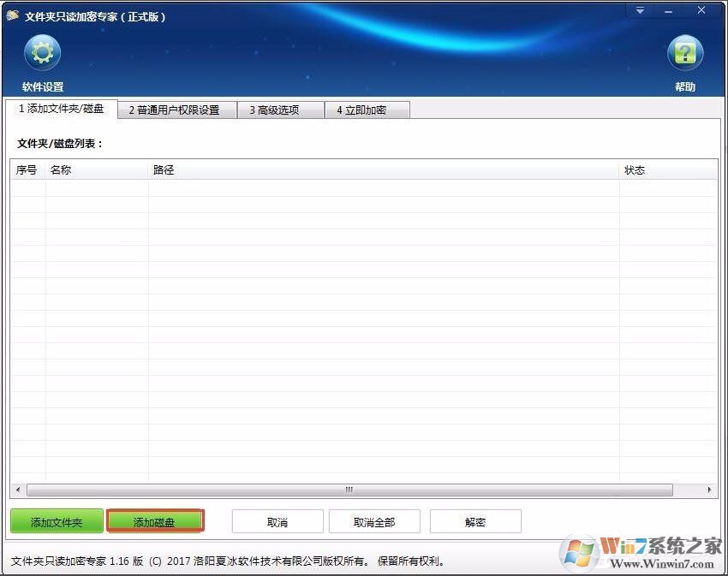This screenshot has height=576, width=728.
Task: Switch to the 2 普通用户权限设置 tab
Action: [x=176, y=110]
